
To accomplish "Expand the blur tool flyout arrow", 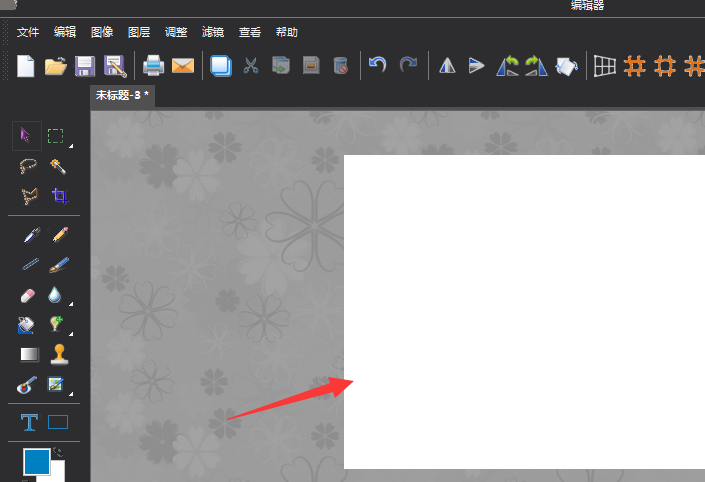I will [x=71, y=304].
